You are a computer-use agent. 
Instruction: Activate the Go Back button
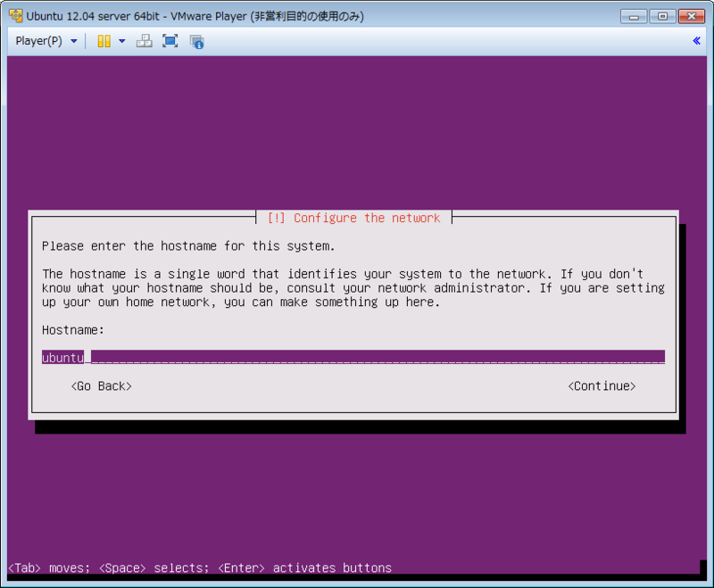click(101, 386)
